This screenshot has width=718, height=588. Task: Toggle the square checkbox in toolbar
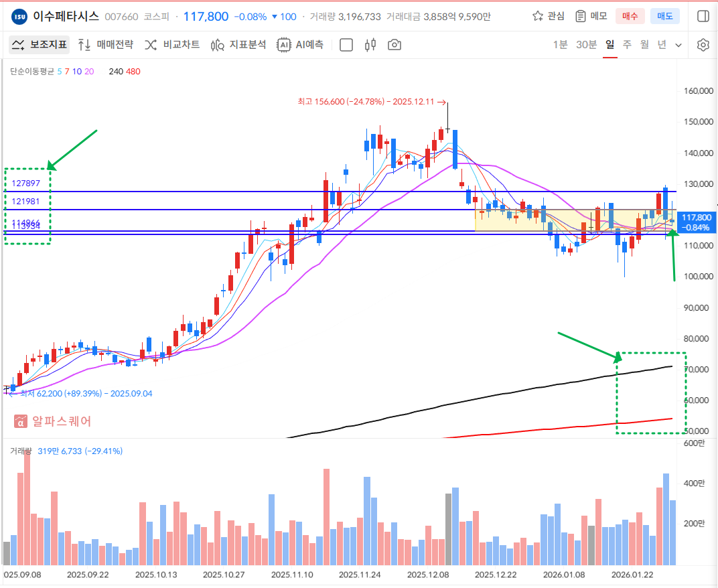click(x=346, y=45)
